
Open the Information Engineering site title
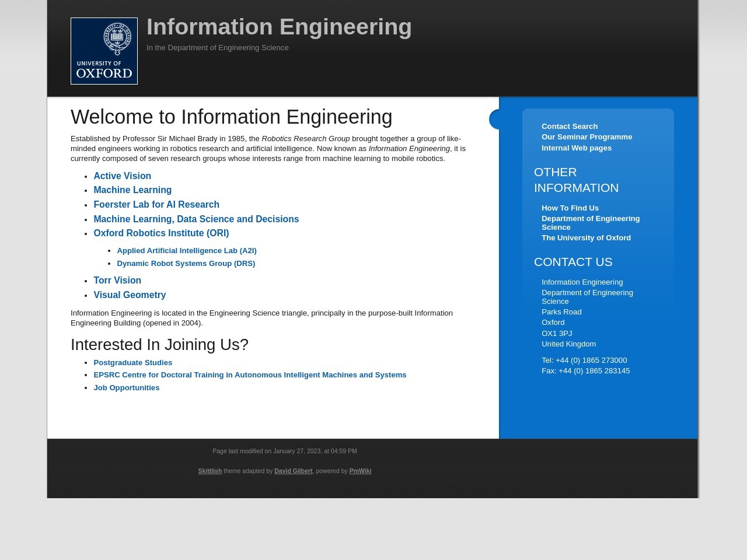pos(279,27)
